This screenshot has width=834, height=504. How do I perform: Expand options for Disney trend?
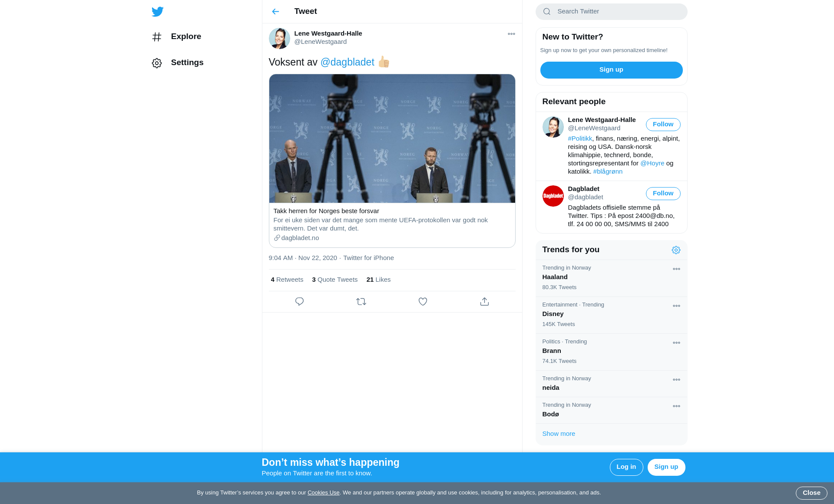click(x=676, y=306)
